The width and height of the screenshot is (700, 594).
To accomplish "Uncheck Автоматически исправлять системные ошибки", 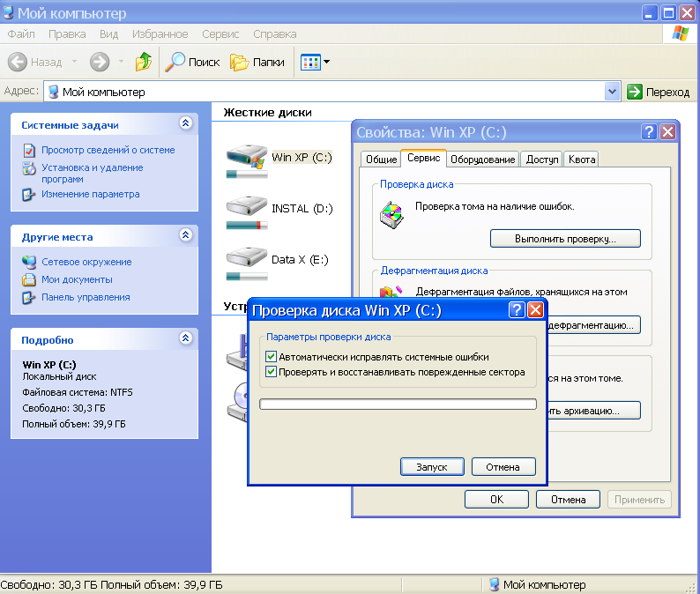I will click(272, 357).
